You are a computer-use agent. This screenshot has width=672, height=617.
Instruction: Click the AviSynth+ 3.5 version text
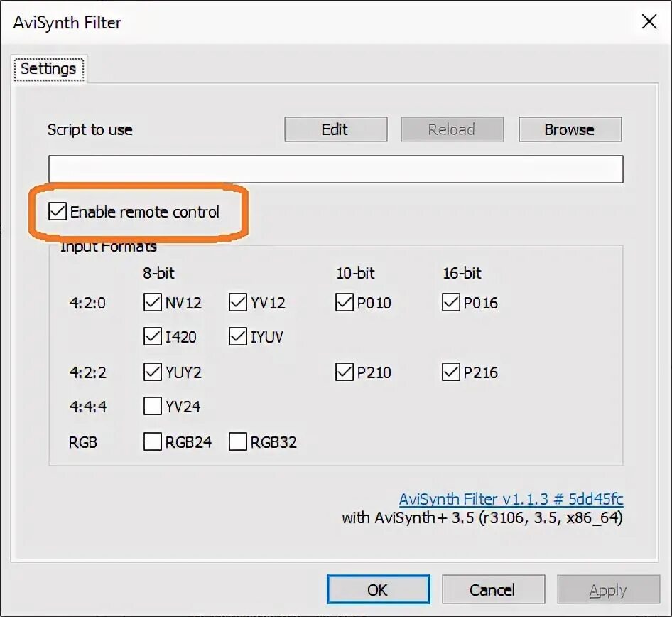pyautogui.click(x=482, y=518)
